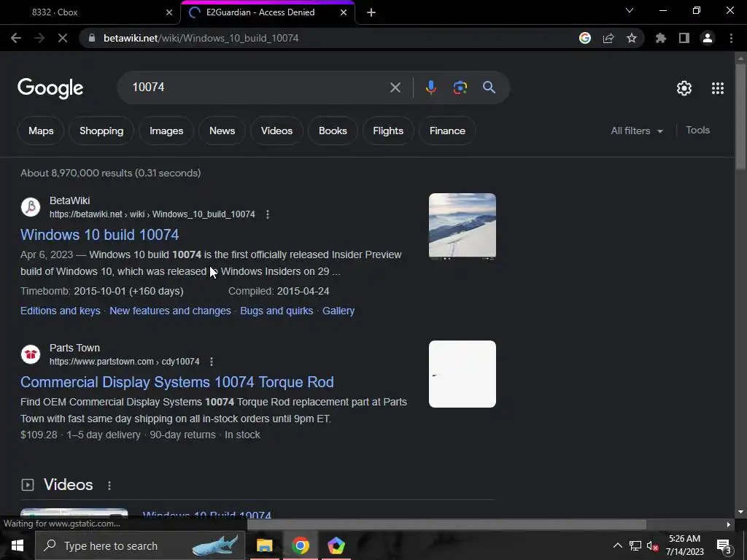This screenshot has width=747, height=560.
Task: Submit search with magnifier icon
Action: (489, 87)
